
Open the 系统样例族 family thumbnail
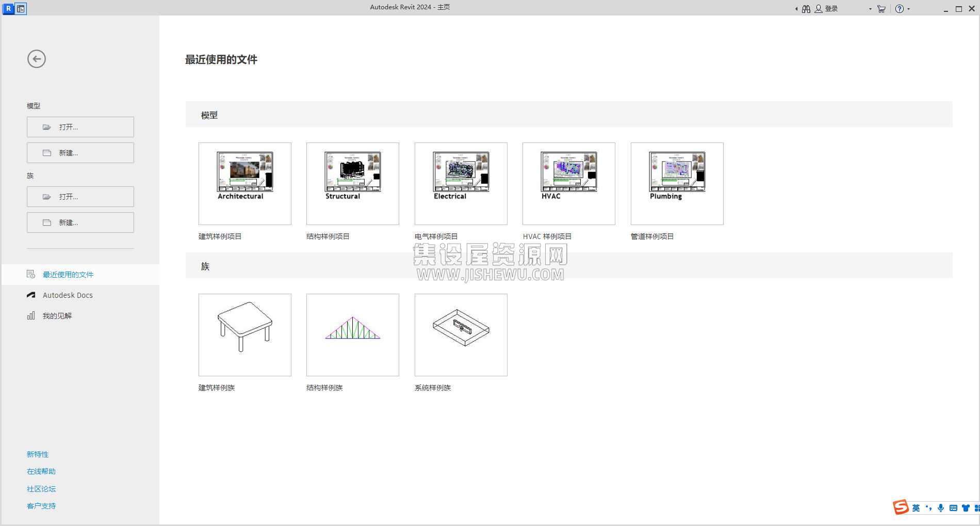tap(461, 335)
